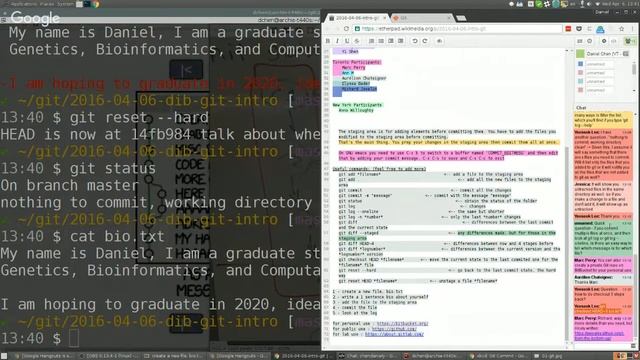Open first Google Hangouts taskbar item
Image resolution: width=640 pixels, height=360 pixels.
[43, 356]
